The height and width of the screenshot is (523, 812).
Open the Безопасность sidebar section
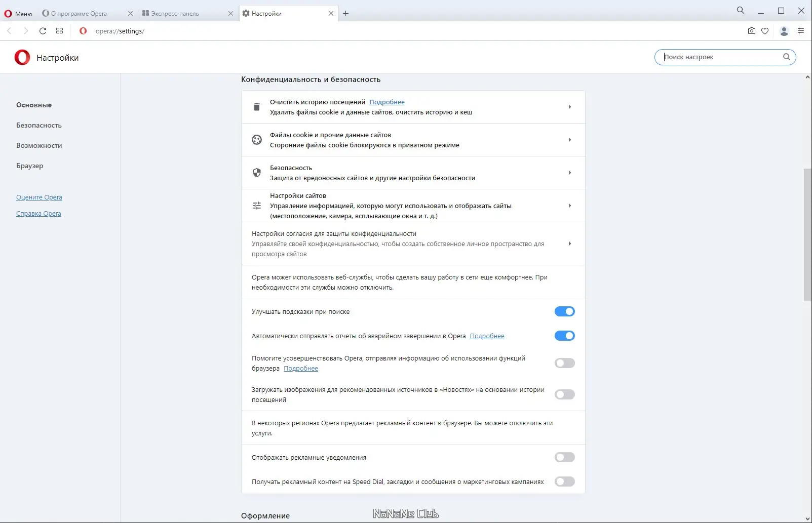coord(39,126)
